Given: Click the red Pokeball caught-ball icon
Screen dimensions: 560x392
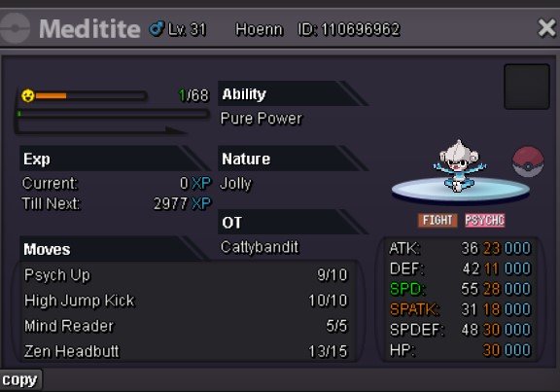Looking at the screenshot, I should click(x=528, y=161).
